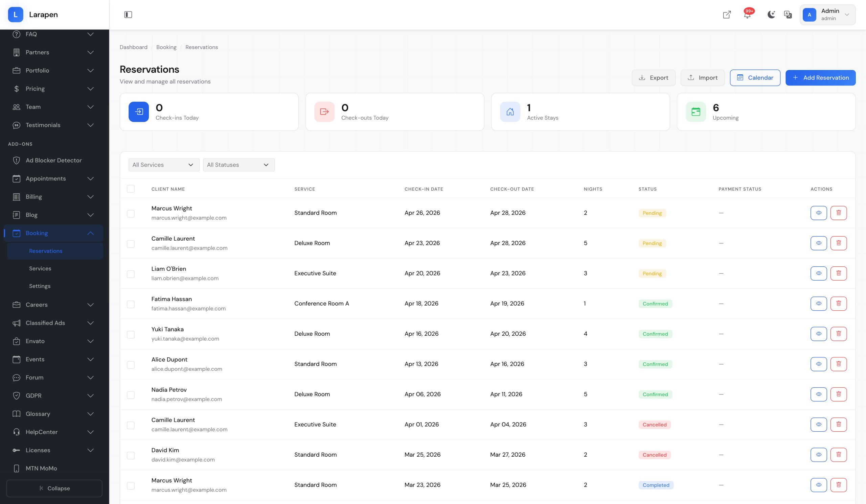Switch to dark mode with moon icon
866x504 pixels.
pos(771,15)
